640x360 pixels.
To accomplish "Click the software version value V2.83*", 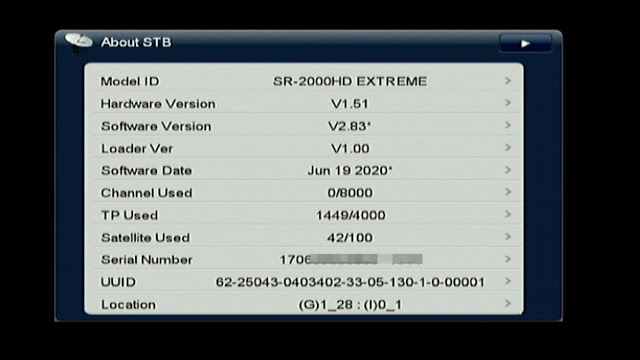I will [350, 126].
